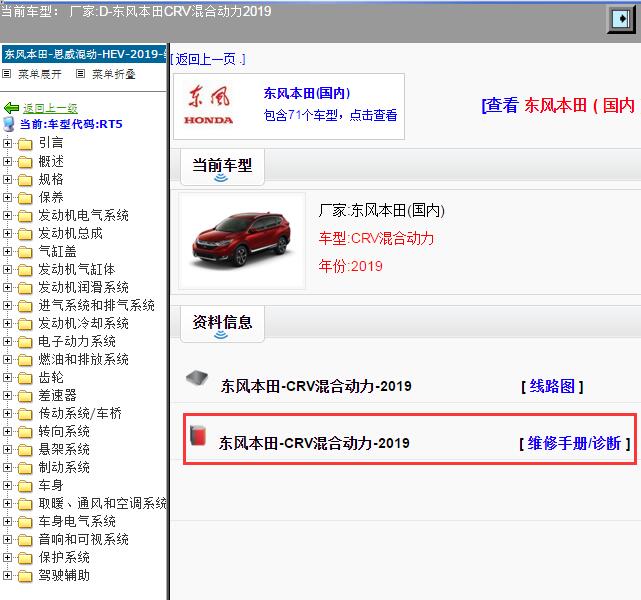Open the 维修手册/诊断 link
This screenshot has height=600, width=641.
coord(574,443)
